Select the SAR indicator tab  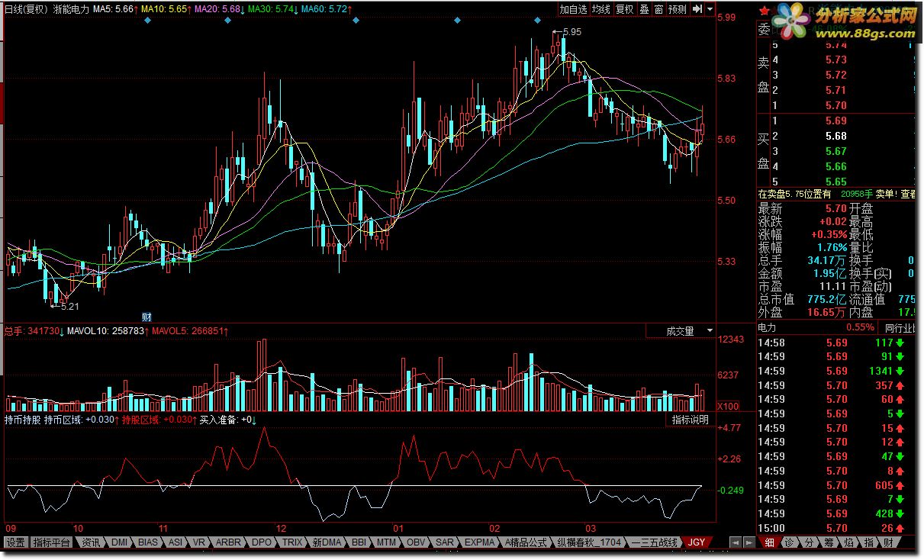pyautogui.click(x=445, y=542)
